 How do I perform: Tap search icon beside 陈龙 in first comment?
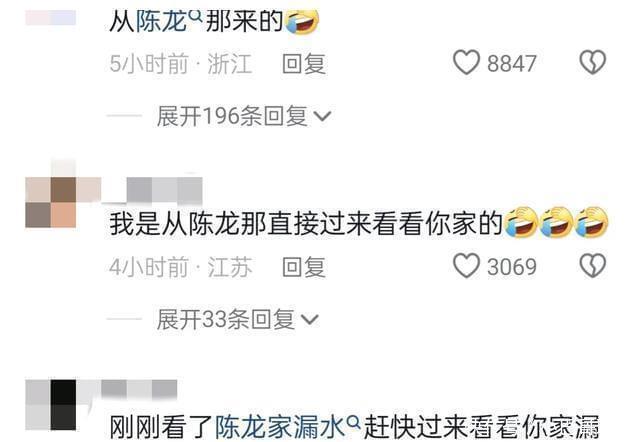click(x=196, y=16)
